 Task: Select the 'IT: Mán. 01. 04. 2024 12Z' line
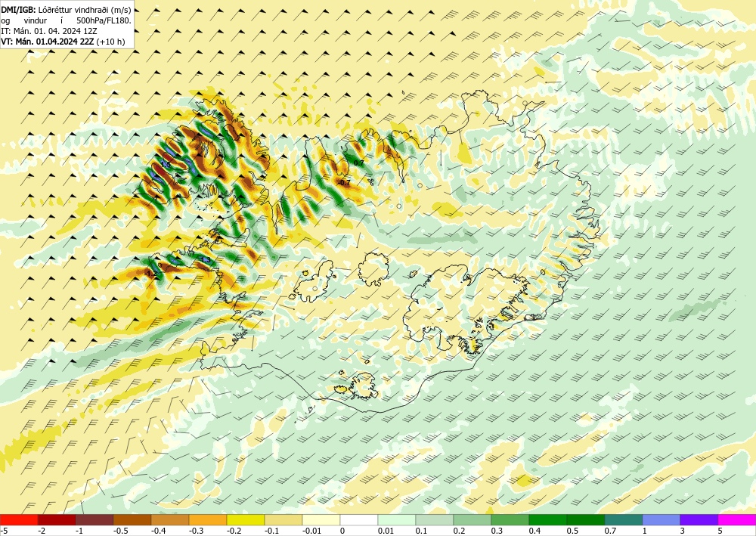pyautogui.click(x=49, y=31)
